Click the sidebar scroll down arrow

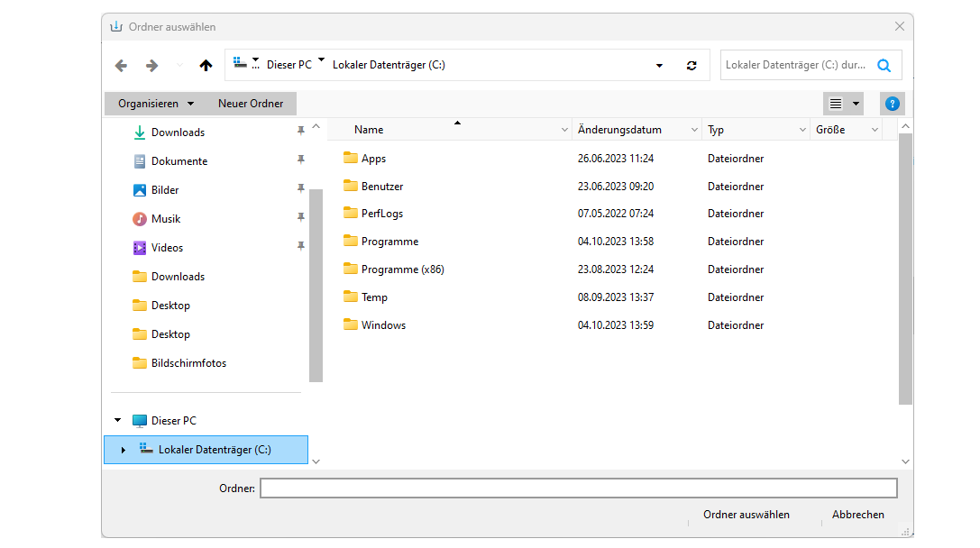click(x=316, y=461)
